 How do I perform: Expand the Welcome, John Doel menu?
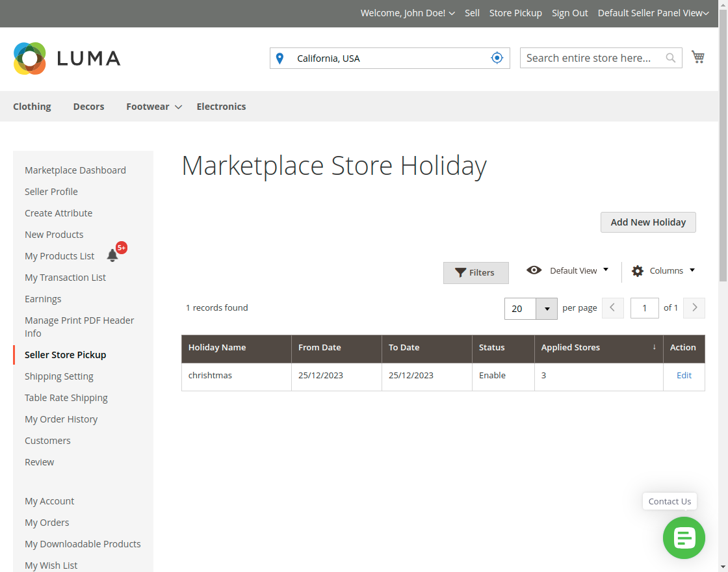[x=408, y=13]
